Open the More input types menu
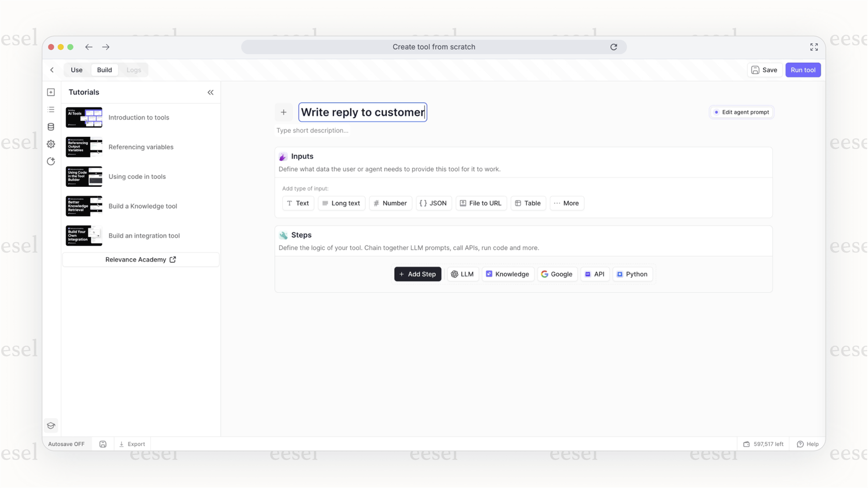The image size is (868, 488). click(x=566, y=203)
